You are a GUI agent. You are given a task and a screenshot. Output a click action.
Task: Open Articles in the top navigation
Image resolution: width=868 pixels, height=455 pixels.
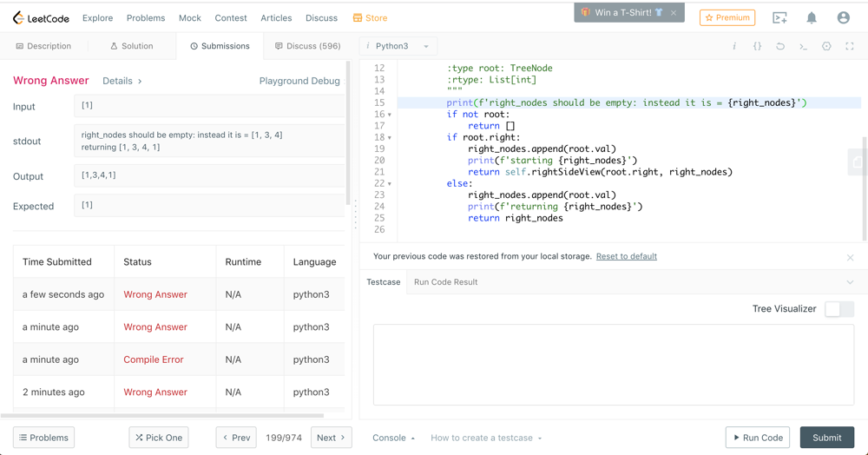[276, 18]
